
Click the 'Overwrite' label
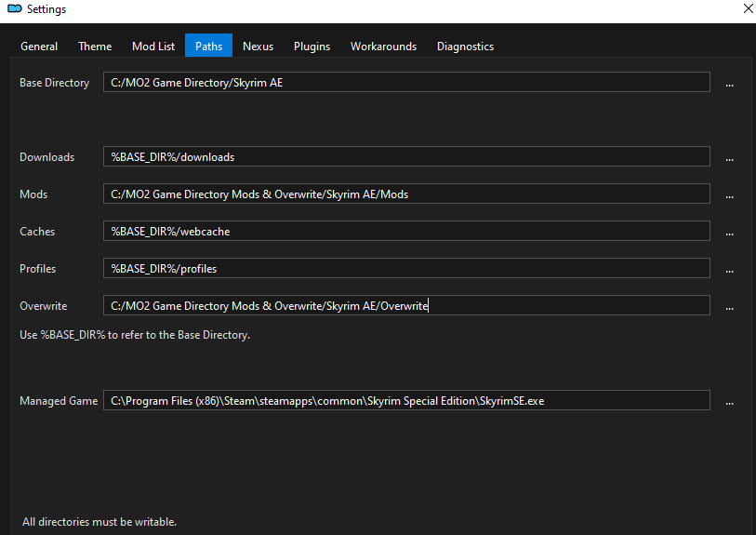pyautogui.click(x=44, y=306)
